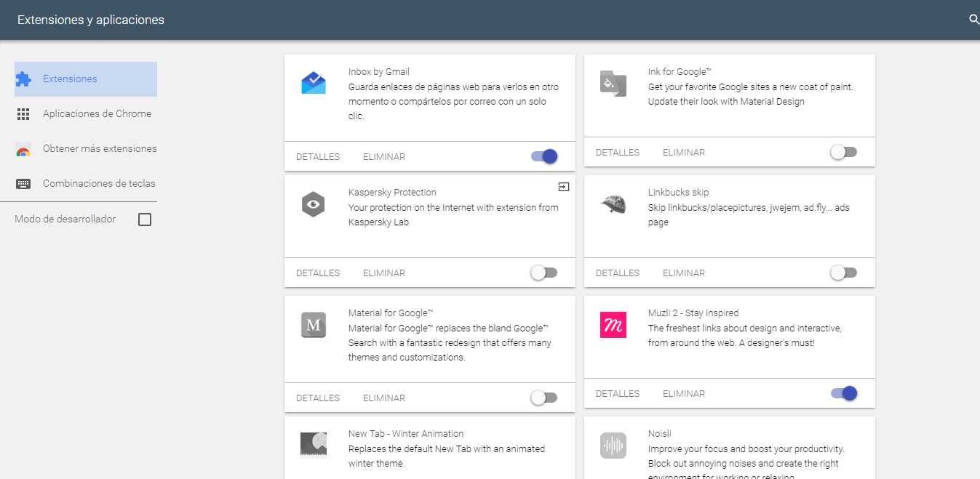Click ELIMINAR for Kaspersky Protection
980x479 pixels.
(384, 273)
